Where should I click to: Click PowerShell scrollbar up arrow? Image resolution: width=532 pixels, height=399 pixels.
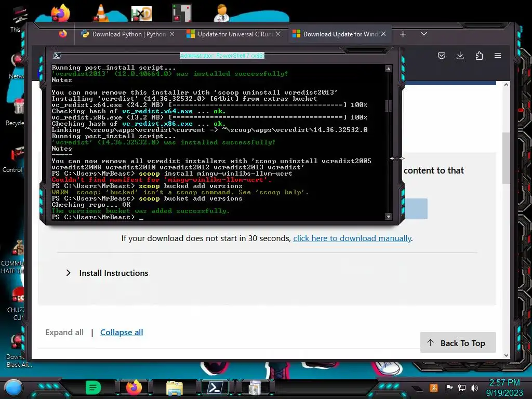(x=388, y=69)
